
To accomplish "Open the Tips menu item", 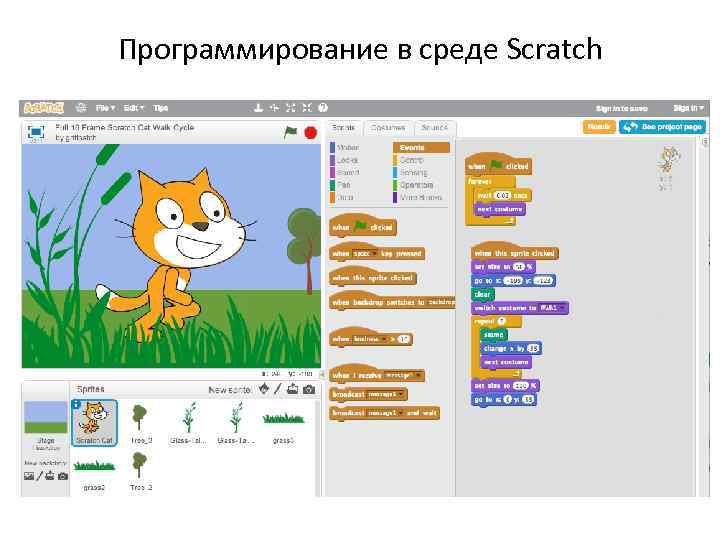I will tap(161, 108).
